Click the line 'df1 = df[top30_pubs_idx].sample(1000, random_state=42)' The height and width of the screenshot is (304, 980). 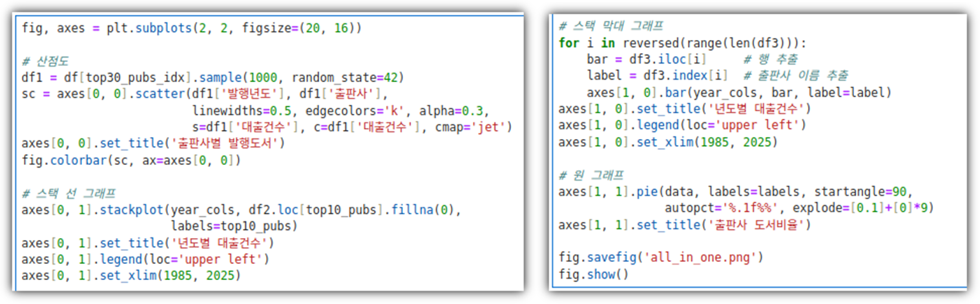213,78
